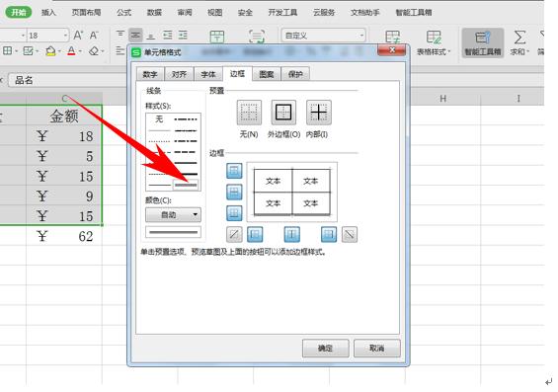558x392 pixels.
Task: Click the conditional formatting icon
Action: pyautogui.click(x=393, y=37)
